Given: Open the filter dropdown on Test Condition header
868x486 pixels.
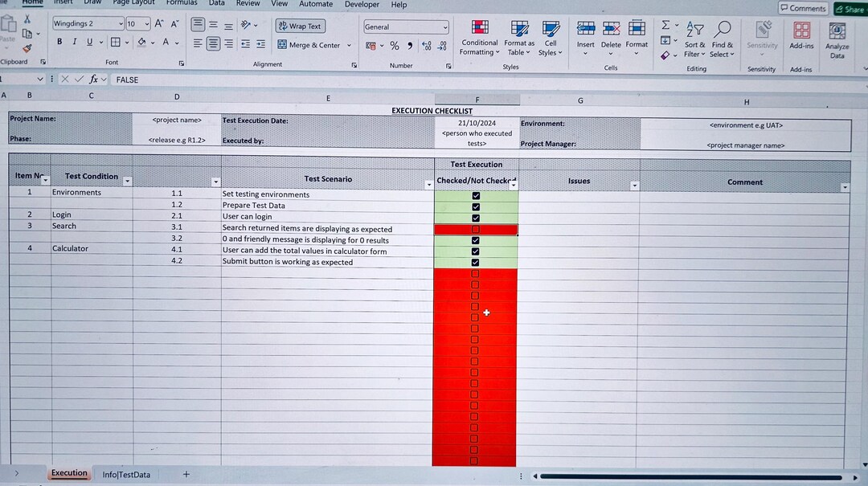Looking at the screenshot, I should coord(127,182).
